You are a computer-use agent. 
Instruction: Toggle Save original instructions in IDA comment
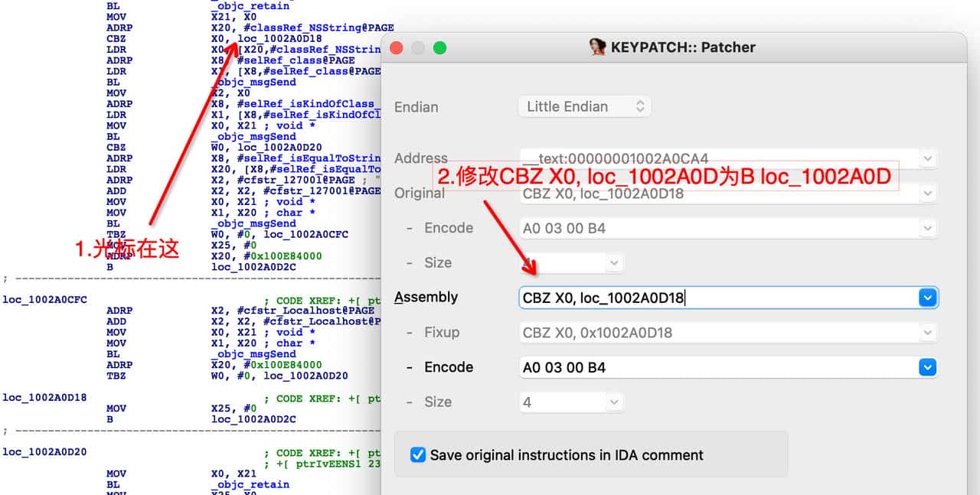(x=418, y=455)
